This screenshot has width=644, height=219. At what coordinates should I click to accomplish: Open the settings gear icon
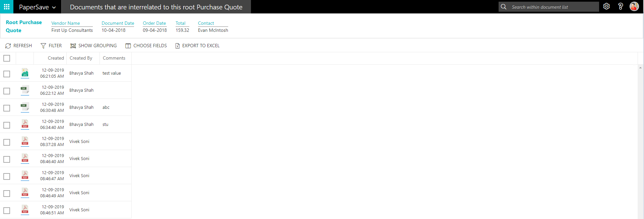606,7
